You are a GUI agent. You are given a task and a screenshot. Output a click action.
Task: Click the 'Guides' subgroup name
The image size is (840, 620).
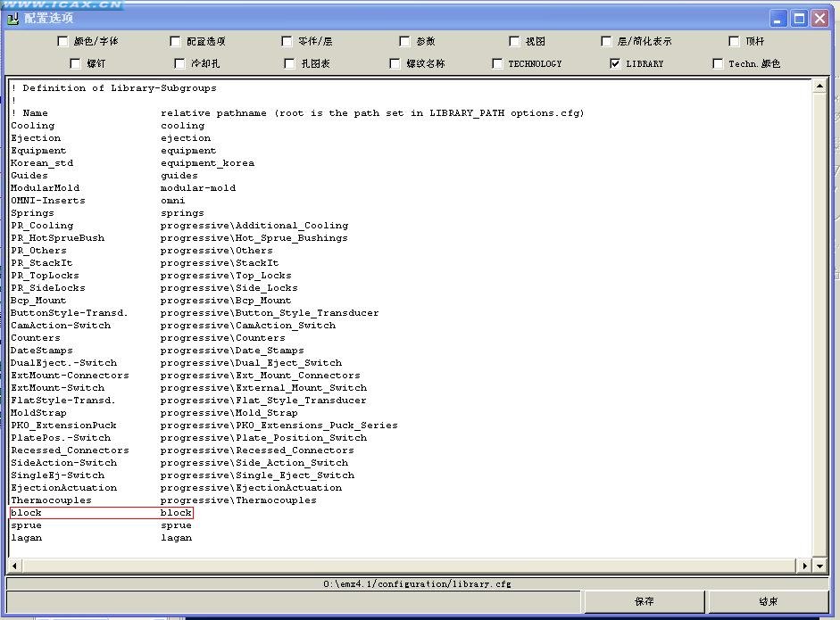(x=29, y=176)
